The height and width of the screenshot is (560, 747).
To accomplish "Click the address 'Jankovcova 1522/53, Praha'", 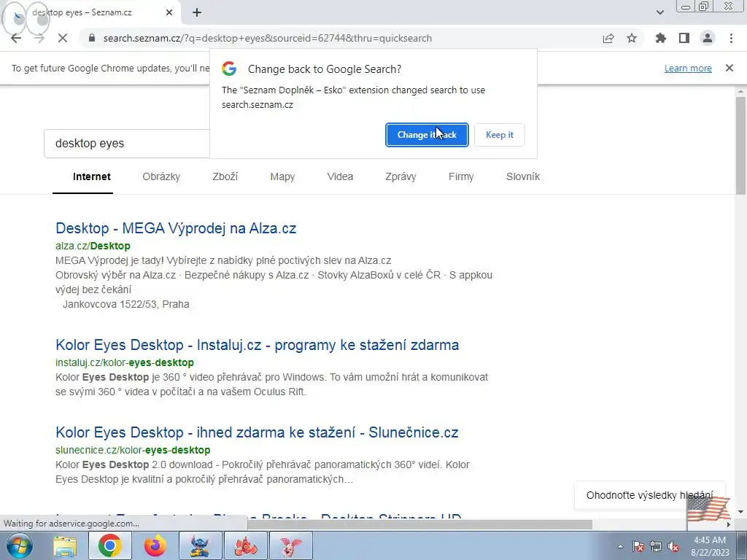I will [125, 304].
